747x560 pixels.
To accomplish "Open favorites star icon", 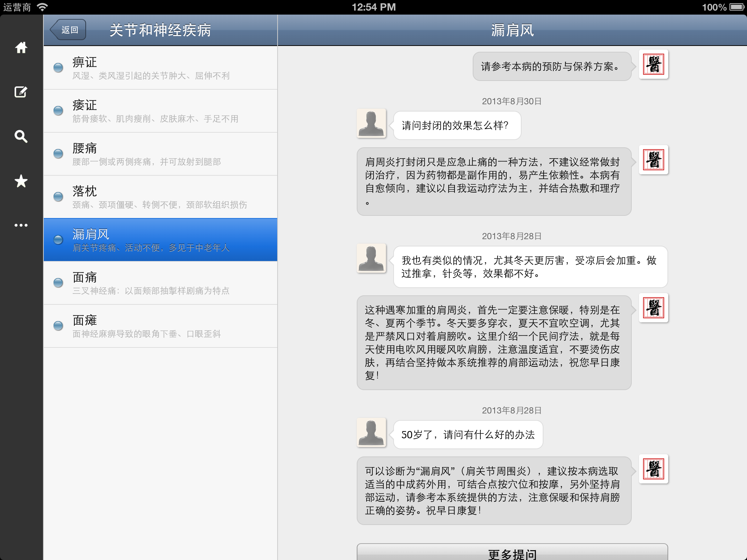I will (21, 181).
